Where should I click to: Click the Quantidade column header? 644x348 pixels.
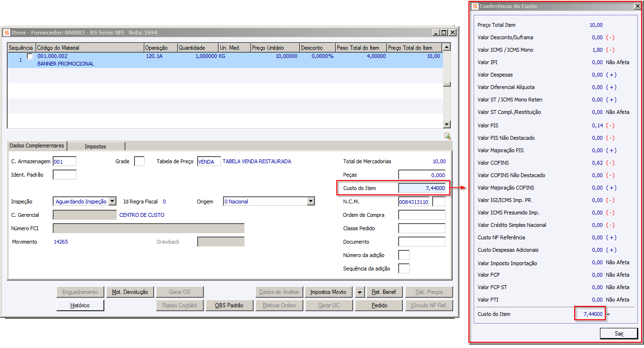point(198,48)
